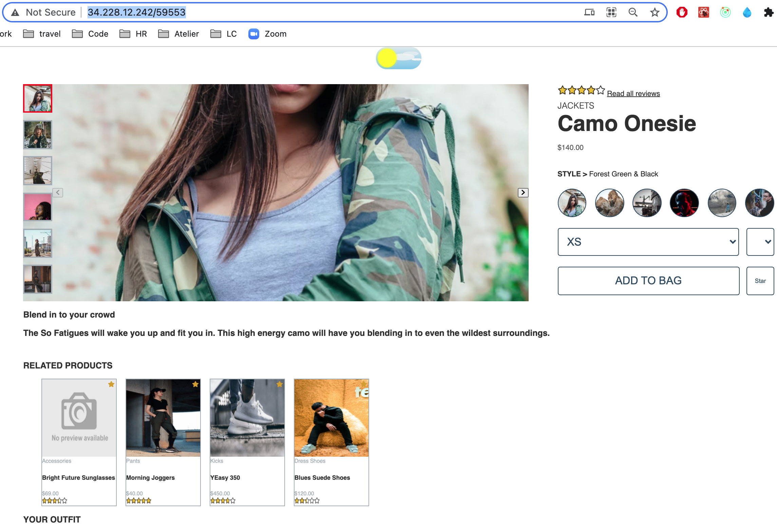Click the bookmark star in the address bar

point(655,13)
